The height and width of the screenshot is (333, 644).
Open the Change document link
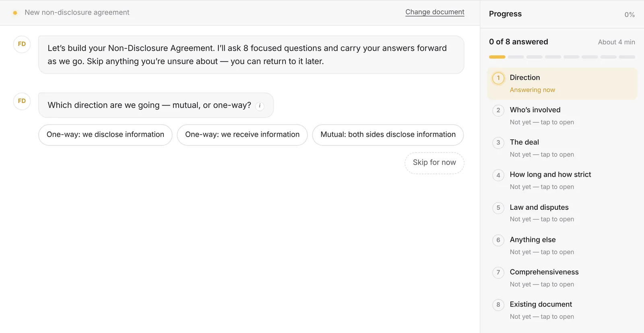435,12
